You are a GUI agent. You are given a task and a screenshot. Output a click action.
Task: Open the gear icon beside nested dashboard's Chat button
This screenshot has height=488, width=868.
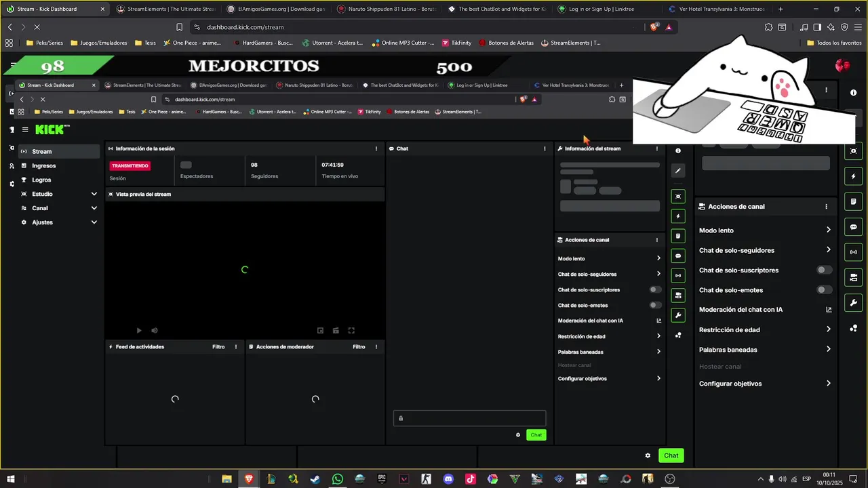pos(518,435)
